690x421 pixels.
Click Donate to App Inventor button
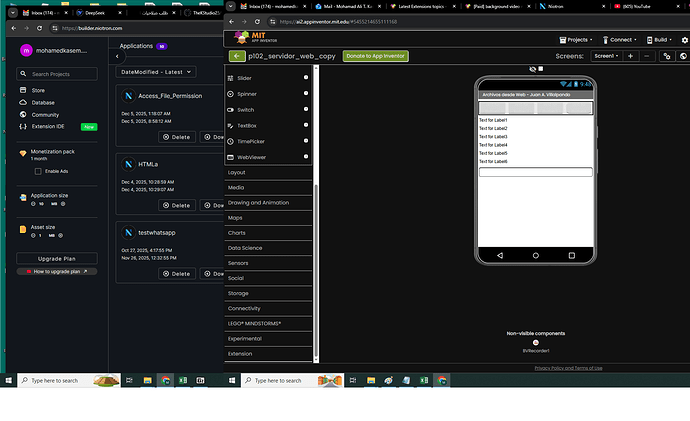pos(375,56)
